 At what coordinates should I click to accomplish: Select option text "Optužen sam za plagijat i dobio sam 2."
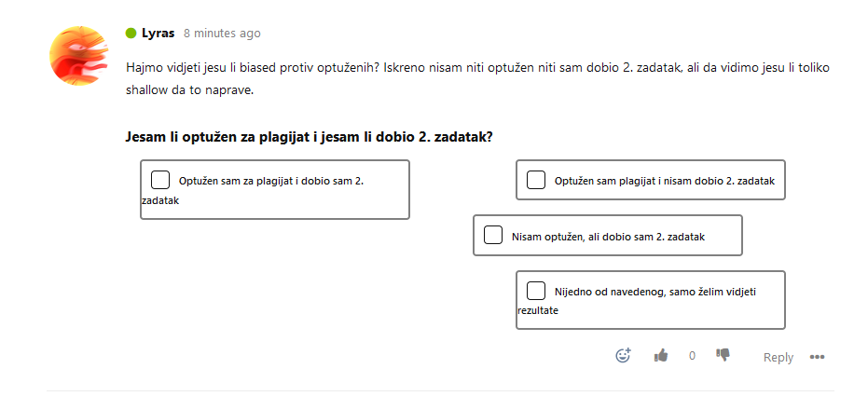[271, 181]
